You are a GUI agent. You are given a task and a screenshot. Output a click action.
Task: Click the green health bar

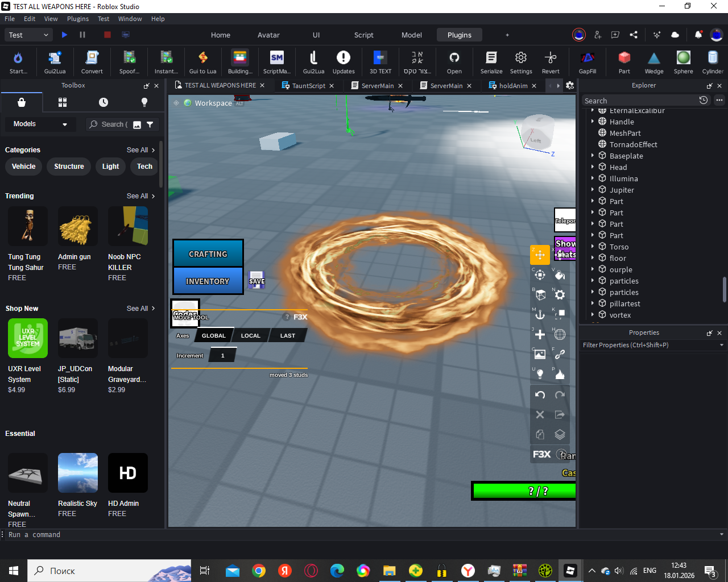click(524, 491)
